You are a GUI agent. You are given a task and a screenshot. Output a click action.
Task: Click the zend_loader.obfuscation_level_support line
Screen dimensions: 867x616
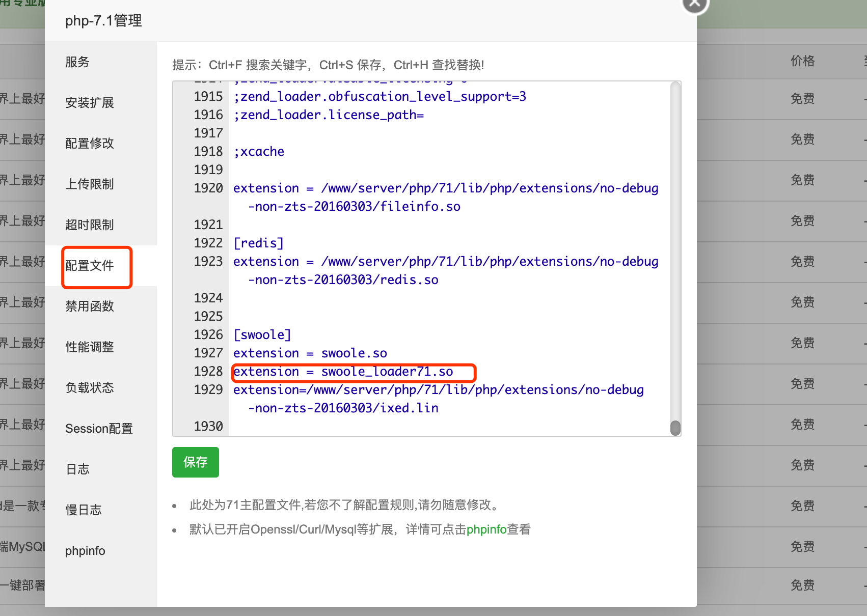pos(380,97)
